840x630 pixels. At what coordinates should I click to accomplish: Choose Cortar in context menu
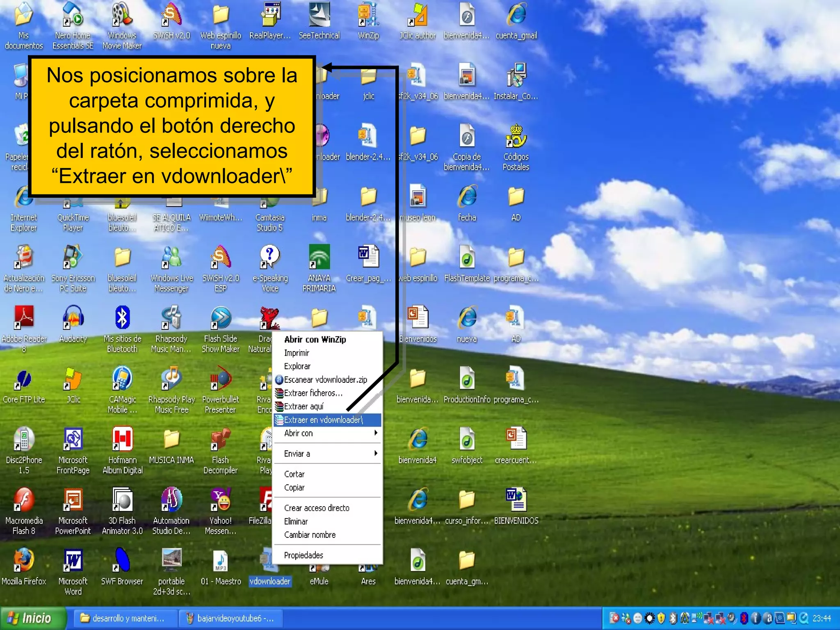pos(327,474)
